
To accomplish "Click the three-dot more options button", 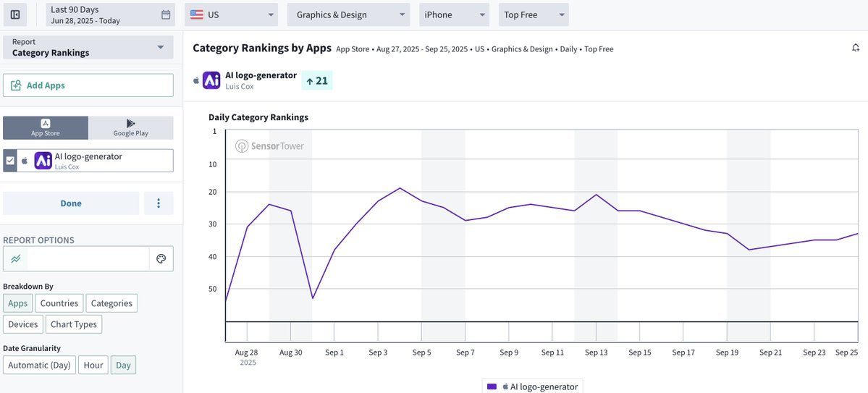I will 159,203.
